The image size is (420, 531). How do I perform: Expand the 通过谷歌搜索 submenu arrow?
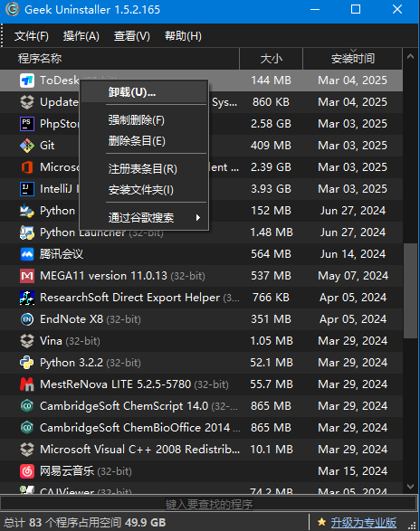coord(198,218)
